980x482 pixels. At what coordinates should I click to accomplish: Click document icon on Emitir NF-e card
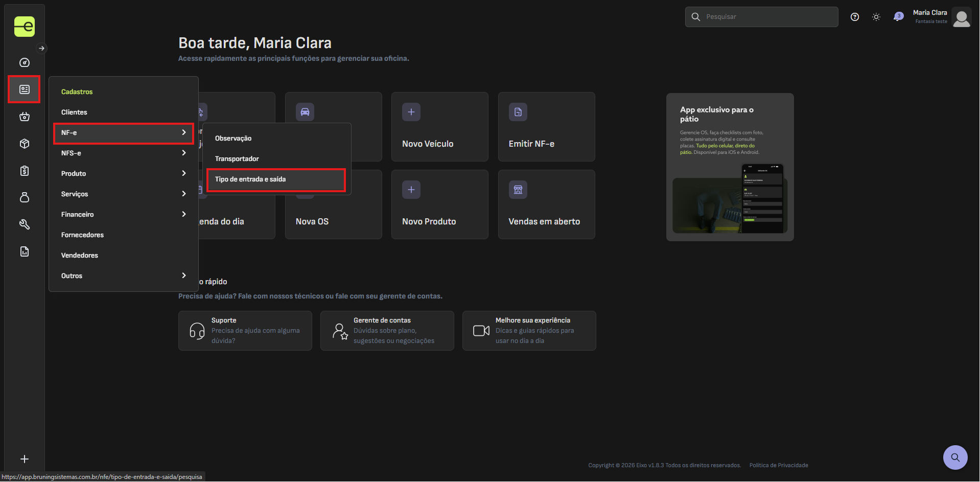[x=518, y=112]
